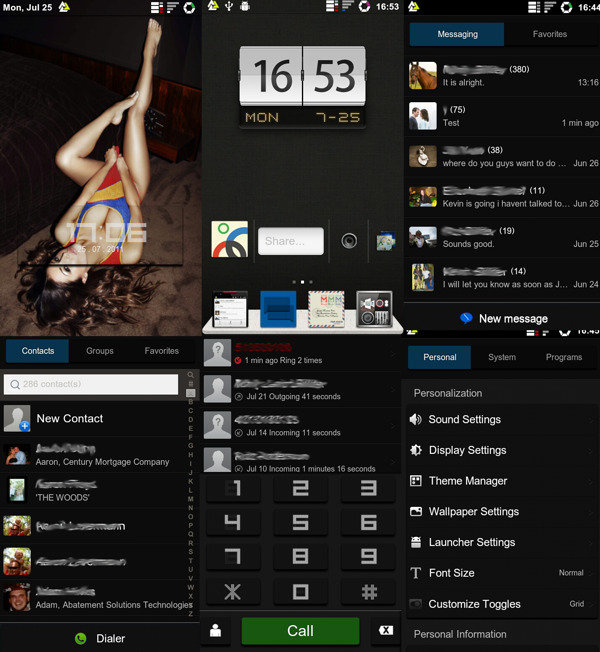
Task: Click the 286 contact(s) search field
Action: [91, 384]
